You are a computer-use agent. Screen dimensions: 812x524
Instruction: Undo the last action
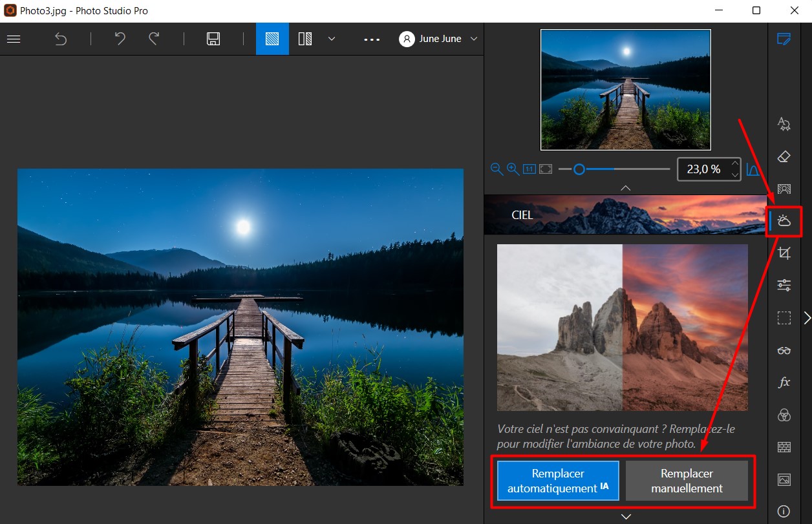(120, 39)
